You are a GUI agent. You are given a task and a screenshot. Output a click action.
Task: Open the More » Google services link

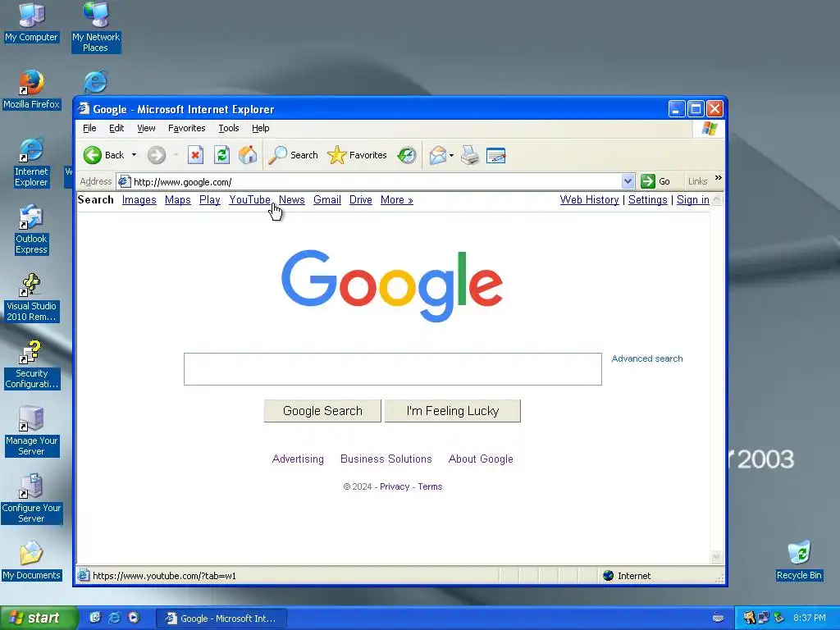coord(396,200)
